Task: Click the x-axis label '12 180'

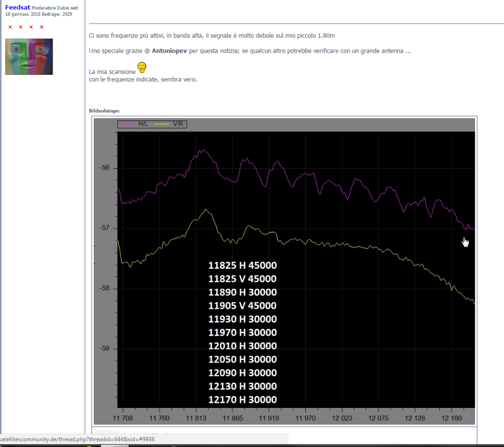Action: click(451, 418)
